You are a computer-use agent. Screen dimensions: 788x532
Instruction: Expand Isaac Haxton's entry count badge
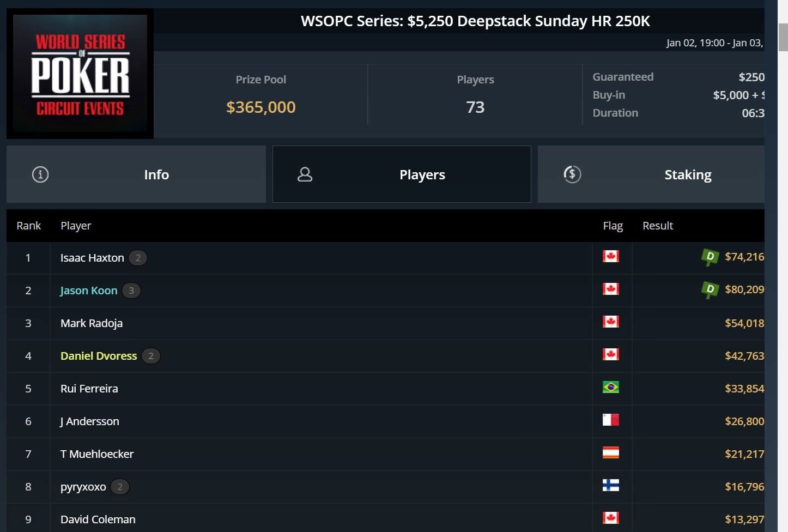138,258
